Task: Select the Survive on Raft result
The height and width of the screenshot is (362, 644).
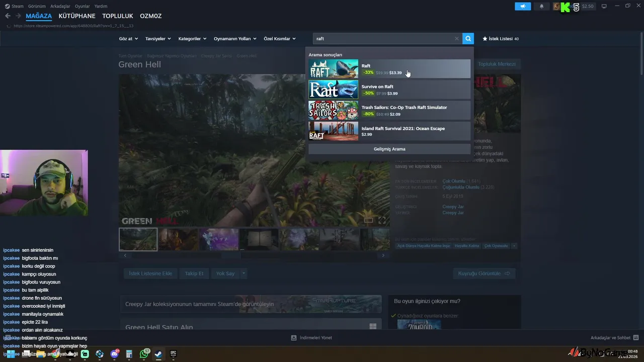Action: coord(389,89)
